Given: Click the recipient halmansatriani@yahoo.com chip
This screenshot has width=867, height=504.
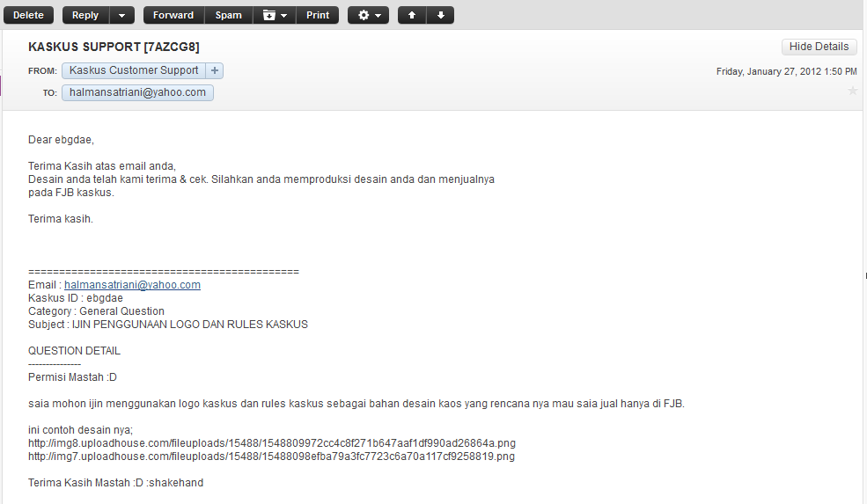Looking at the screenshot, I should pyautogui.click(x=137, y=92).
